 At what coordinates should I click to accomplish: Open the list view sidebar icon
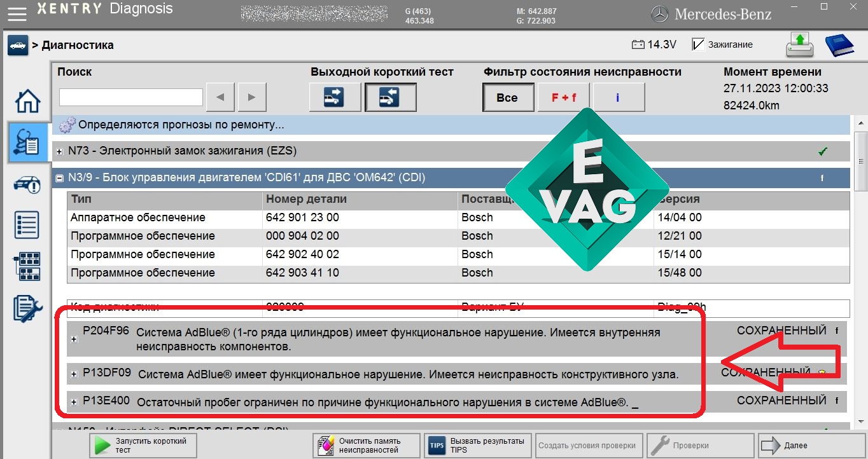[x=27, y=225]
